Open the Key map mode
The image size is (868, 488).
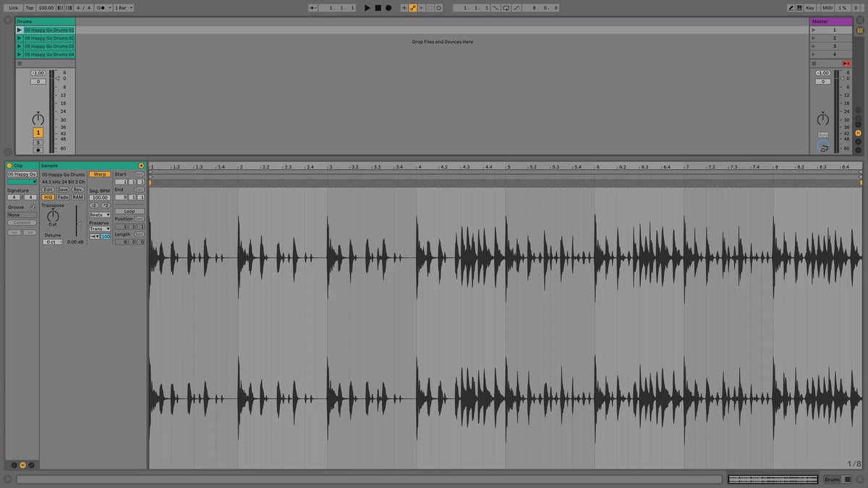click(x=809, y=8)
